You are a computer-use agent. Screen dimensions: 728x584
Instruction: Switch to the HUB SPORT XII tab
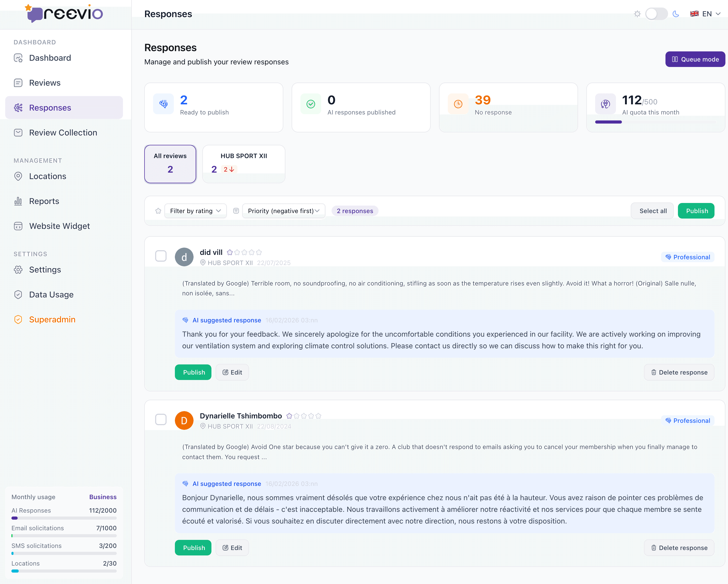click(x=243, y=164)
